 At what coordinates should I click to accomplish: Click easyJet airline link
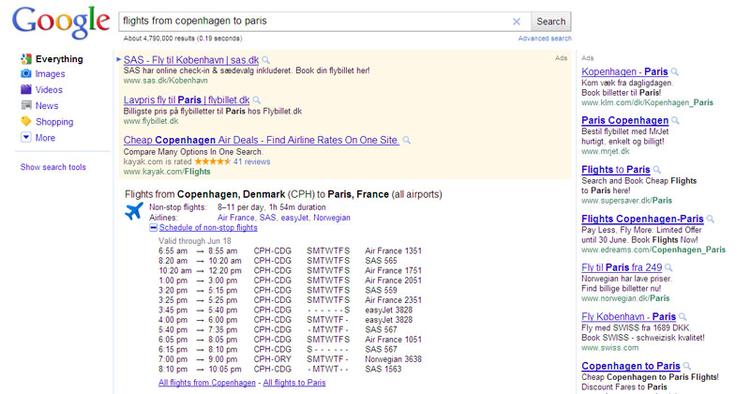point(295,218)
